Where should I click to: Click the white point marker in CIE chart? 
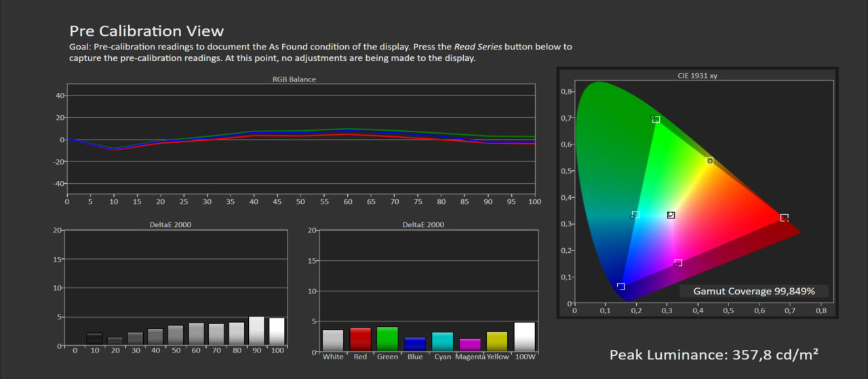[671, 215]
